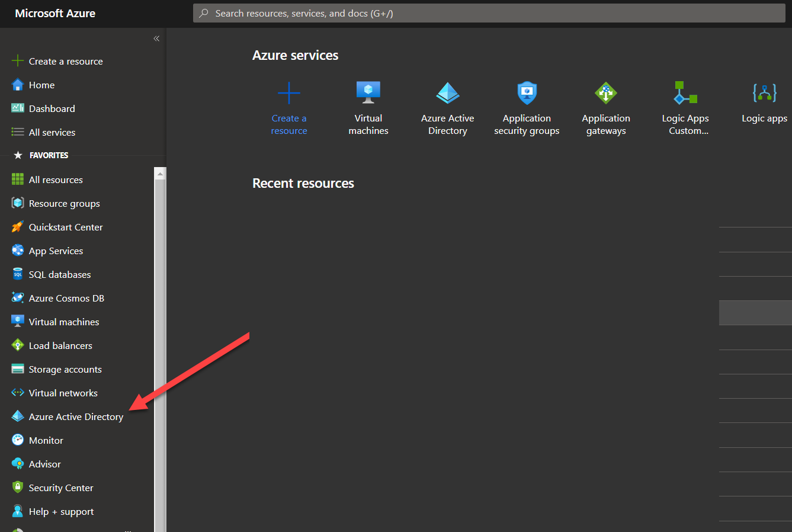Screen dimensions: 792x532
Task: Open Azure Active Directory tile icon under Azure services
Action: (x=448, y=93)
